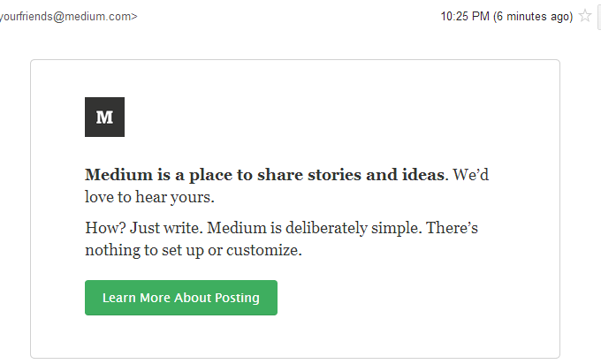Click the partially visible button right of the star
Screen dimensions: 601x364
pos(598,16)
